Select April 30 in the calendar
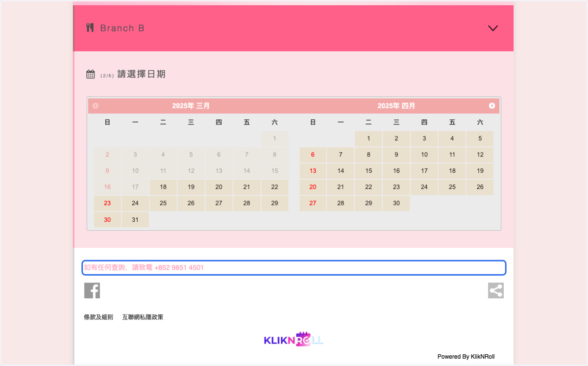Screen dimensions: 588x366 (396, 203)
